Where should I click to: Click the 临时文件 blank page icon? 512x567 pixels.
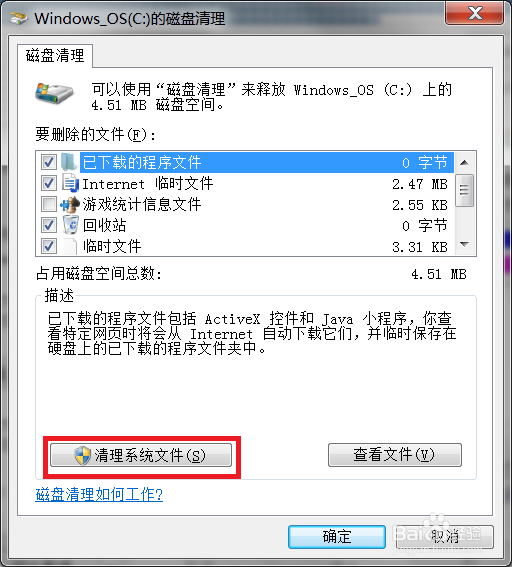(x=70, y=247)
